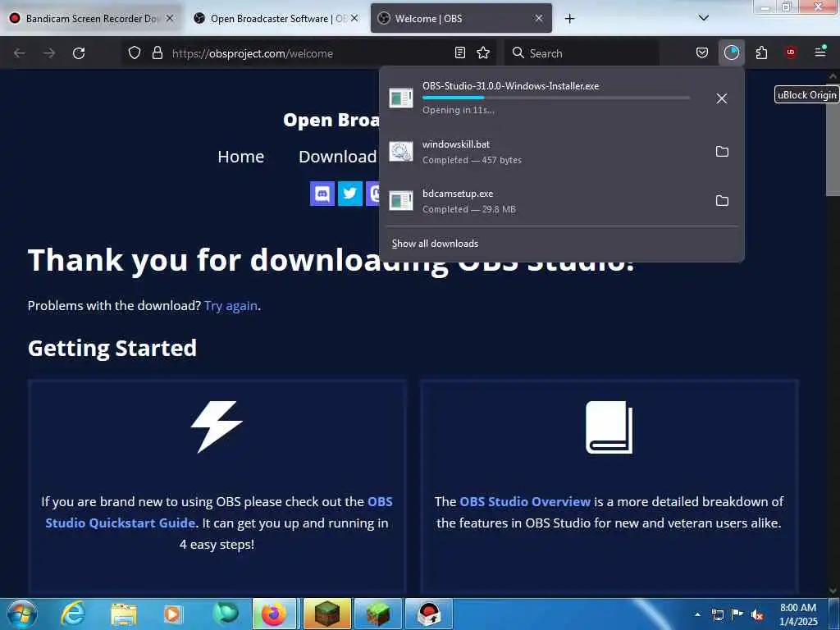Click Home in OBS site navigation

click(x=241, y=157)
